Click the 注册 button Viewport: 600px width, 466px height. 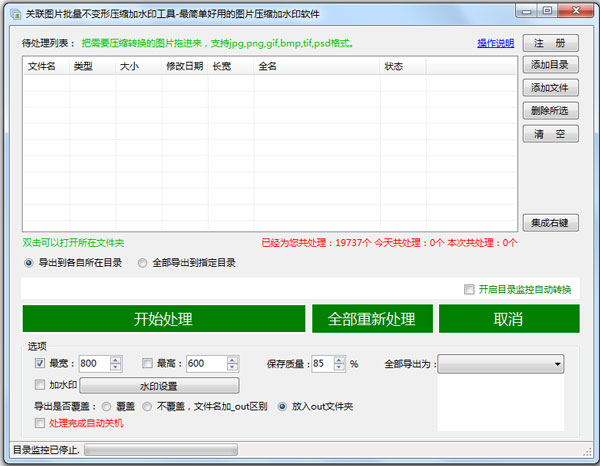[x=550, y=44]
